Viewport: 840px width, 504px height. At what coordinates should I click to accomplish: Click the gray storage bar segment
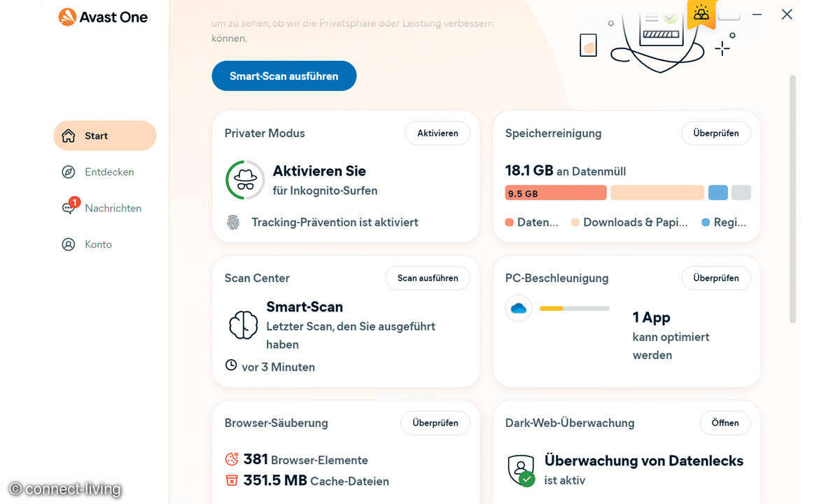click(741, 192)
